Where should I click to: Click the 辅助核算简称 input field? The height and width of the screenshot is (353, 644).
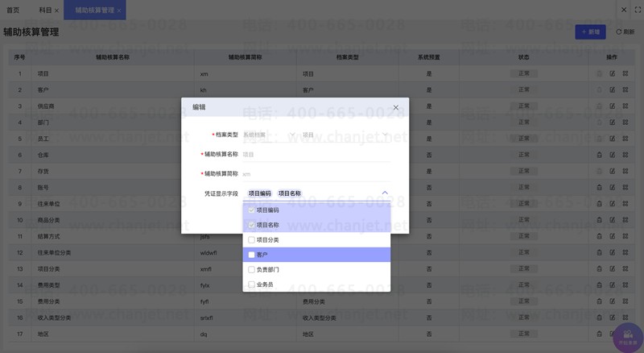316,174
